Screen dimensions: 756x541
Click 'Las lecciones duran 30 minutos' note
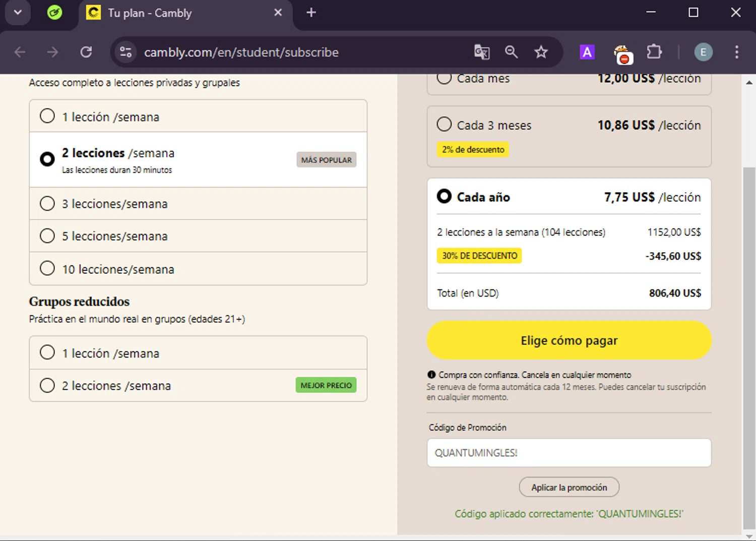click(x=117, y=170)
